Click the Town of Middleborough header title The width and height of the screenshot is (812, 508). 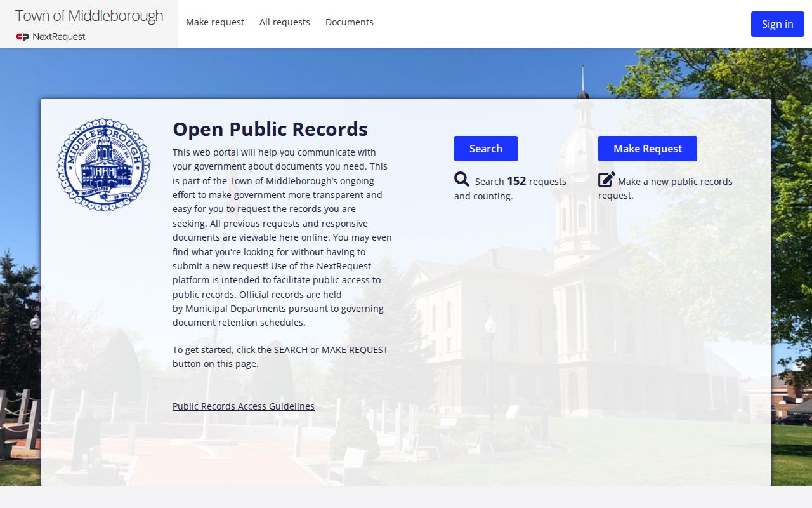[89, 16]
